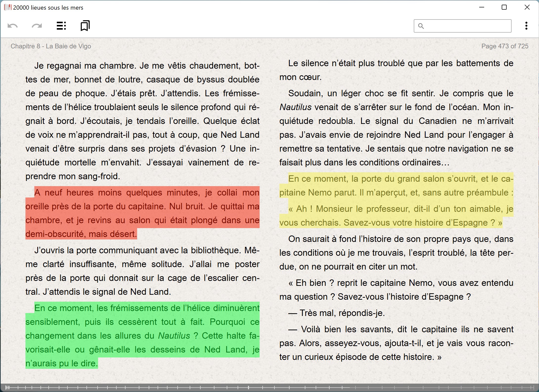Click the title '20000 lieues sous les mers'

coord(48,7)
